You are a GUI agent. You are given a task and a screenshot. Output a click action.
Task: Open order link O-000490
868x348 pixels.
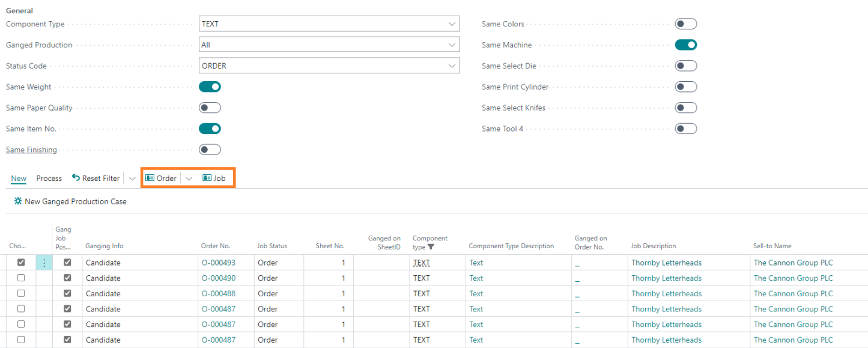tap(219, 278)
